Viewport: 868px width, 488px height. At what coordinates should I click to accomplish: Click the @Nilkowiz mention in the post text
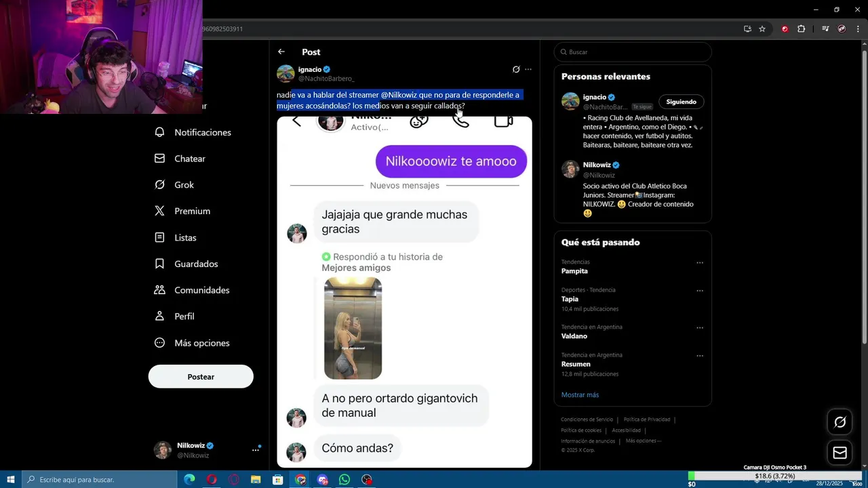399,95
